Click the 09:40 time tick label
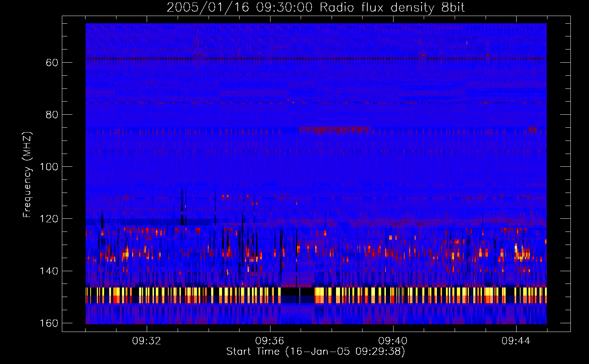Image resolution: width=589 pixels, height=364 pixels. tap(393, 341)
